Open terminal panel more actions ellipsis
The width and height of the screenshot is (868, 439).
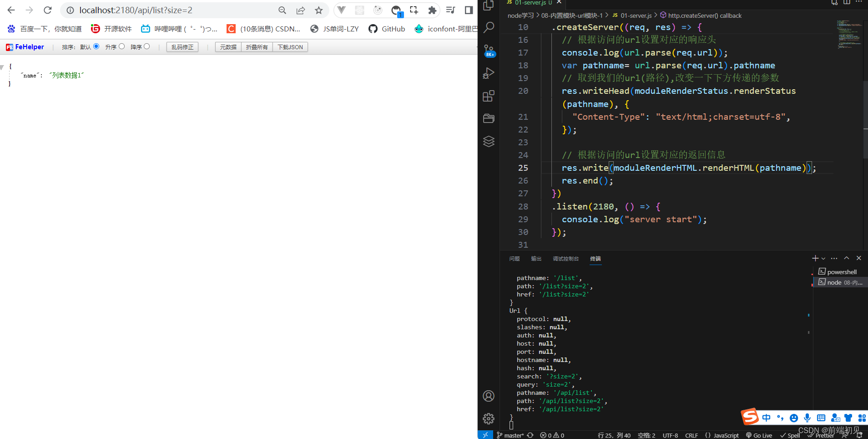pyautogui.click(x=834, y=258)
